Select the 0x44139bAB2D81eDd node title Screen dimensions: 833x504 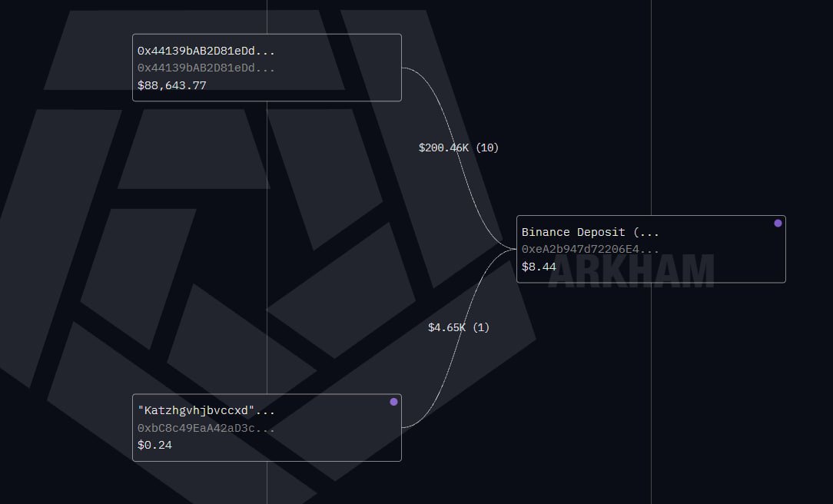tap(206, 51)
